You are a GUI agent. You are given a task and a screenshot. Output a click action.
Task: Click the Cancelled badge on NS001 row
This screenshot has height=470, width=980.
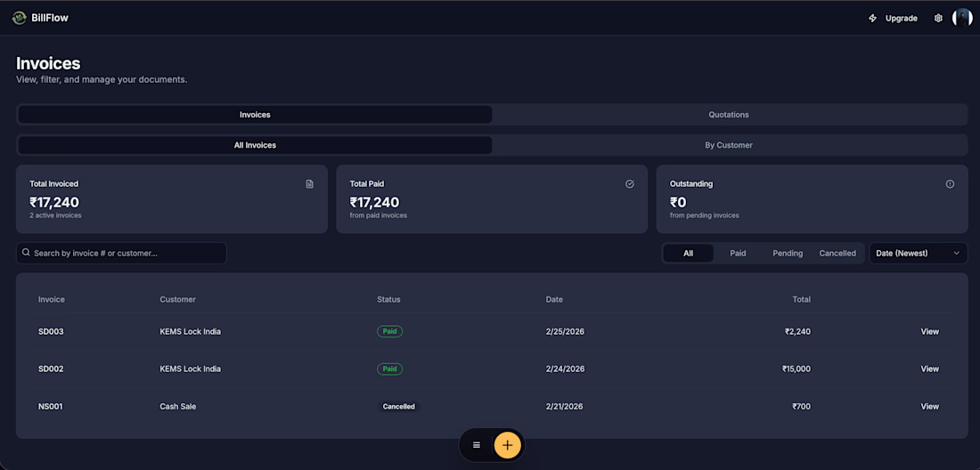coord(399,406)
